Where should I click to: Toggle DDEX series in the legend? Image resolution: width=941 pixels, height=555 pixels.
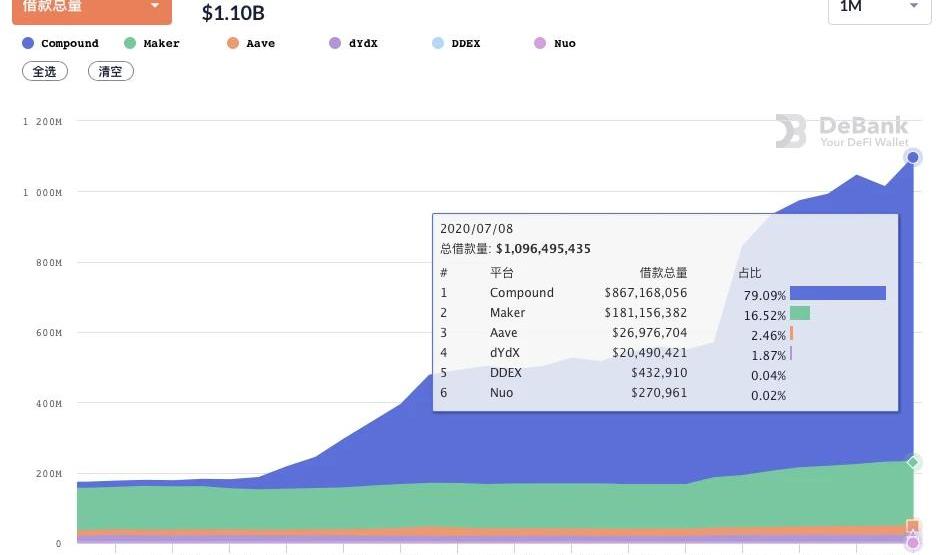point(456,43)
